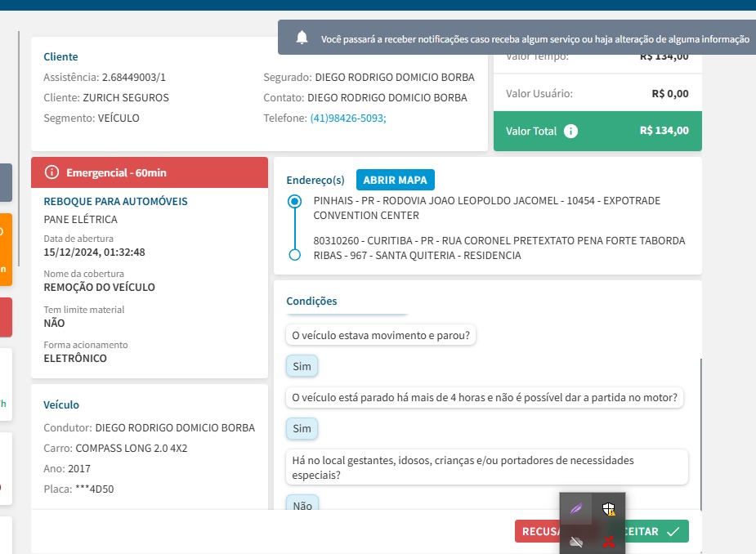Click Condutor name in Veículo section
Image resolution: width=756 pixels, height=554 pixels.
pos(175,427)
